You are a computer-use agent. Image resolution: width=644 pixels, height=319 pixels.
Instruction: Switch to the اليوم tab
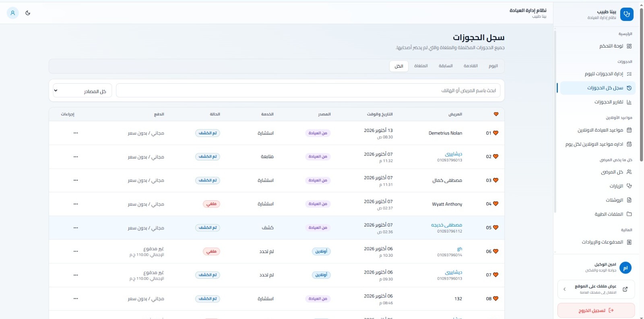click(x=493, y=66)
